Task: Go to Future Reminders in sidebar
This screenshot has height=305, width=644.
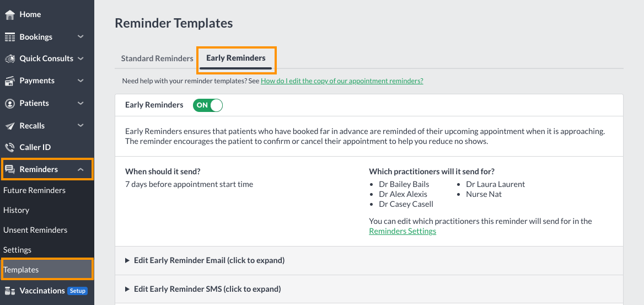Action: [35, 190]
